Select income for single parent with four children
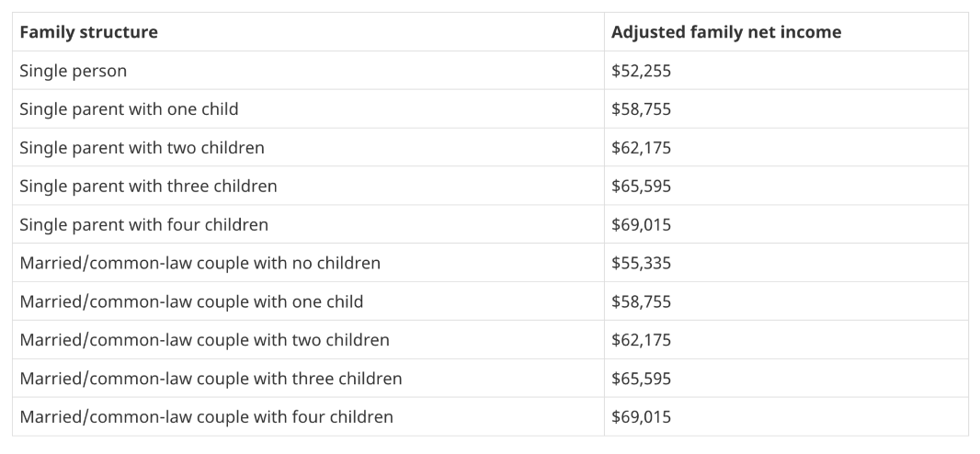The height and width of the screenshot is (454, 980). (x=641, y=225)
